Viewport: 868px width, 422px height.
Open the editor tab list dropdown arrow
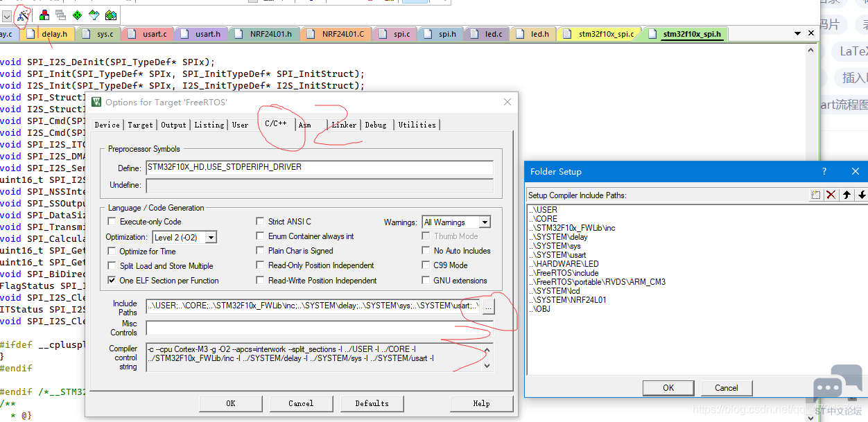(x=798, y=33)
